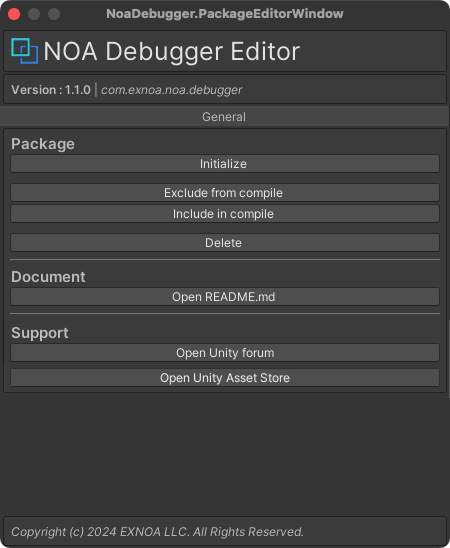Viewport: 450px width, 548px height.
Task: Select Exclude from compile
Action: [x=225, y=193]
